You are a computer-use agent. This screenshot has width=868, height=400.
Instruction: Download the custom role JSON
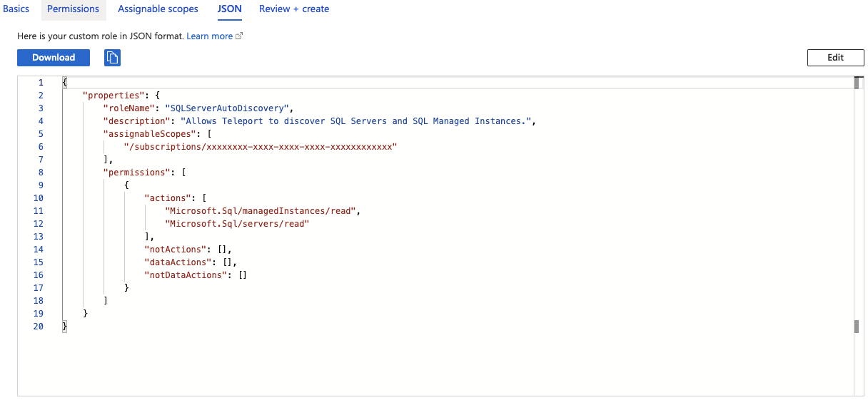[x=54, y=58]
